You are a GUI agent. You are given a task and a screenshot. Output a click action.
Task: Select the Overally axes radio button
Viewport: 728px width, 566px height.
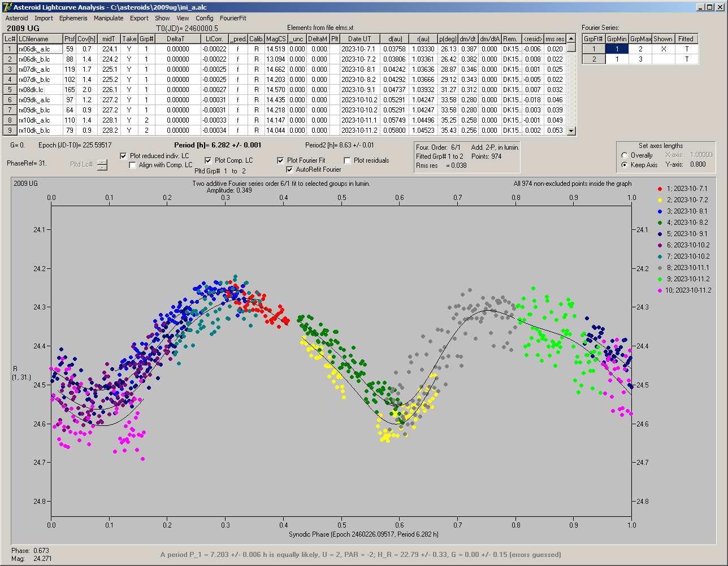coord(625,155)
